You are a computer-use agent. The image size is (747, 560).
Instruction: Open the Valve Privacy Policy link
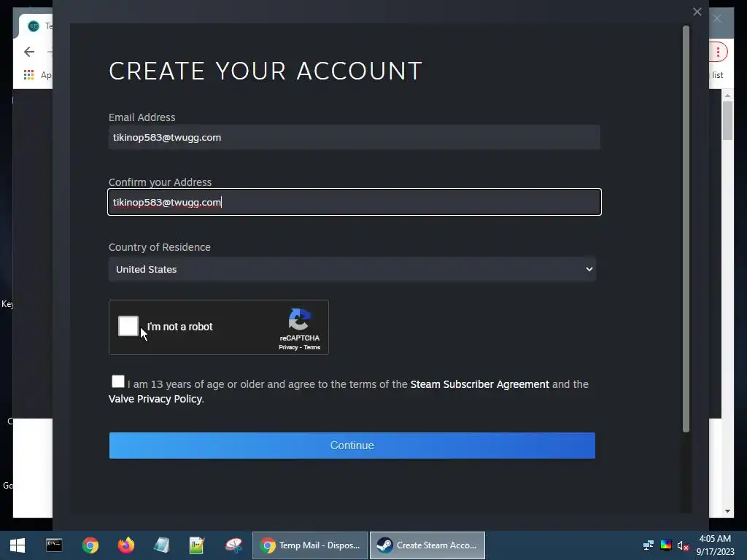pos(155,399)
